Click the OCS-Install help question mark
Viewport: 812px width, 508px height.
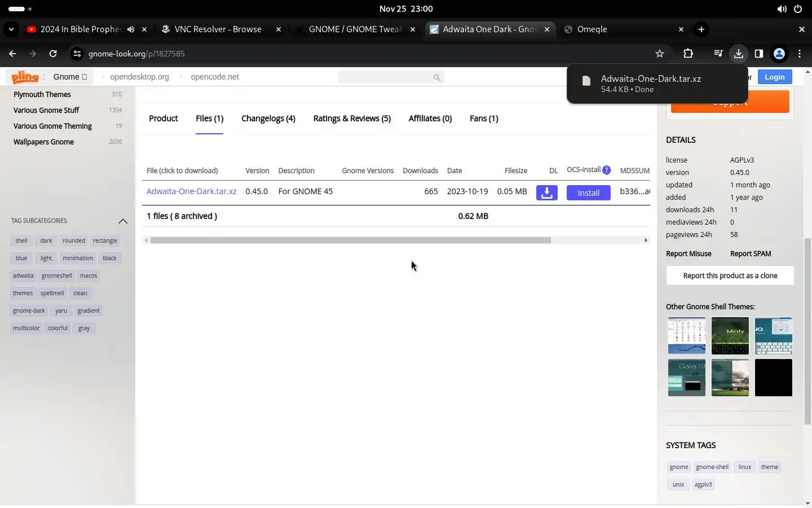point(607,170)
